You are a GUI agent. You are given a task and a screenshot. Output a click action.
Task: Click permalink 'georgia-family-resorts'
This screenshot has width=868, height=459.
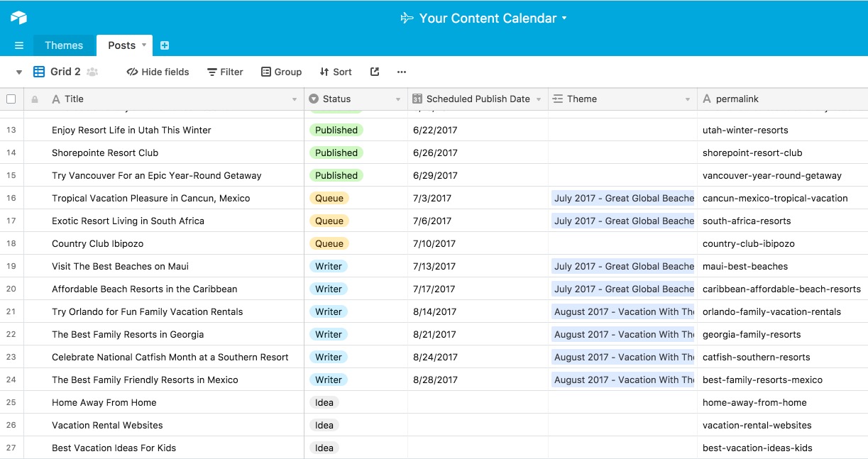click(752, 334)
